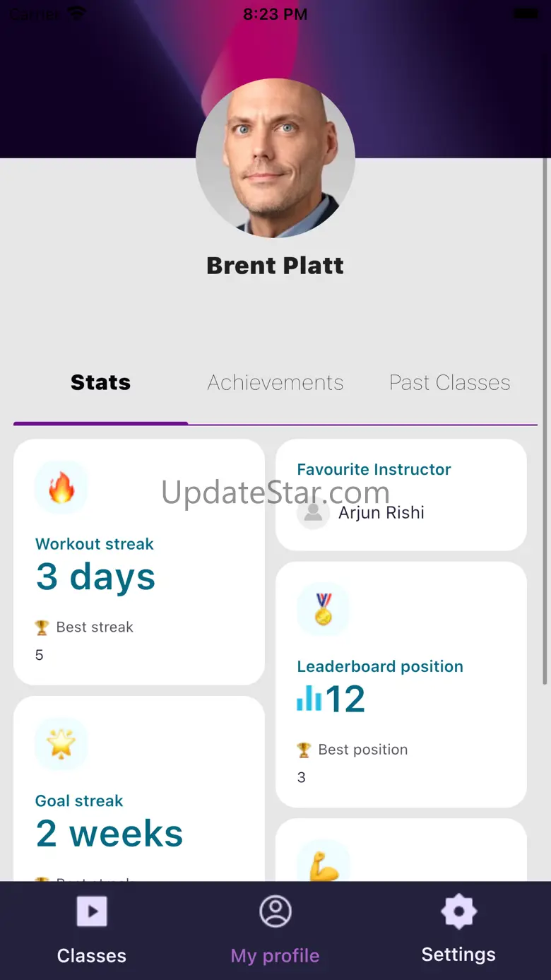Select My profile in bottom bar
The height and width of the screenshot is (980, 551).
pos(275,930)
